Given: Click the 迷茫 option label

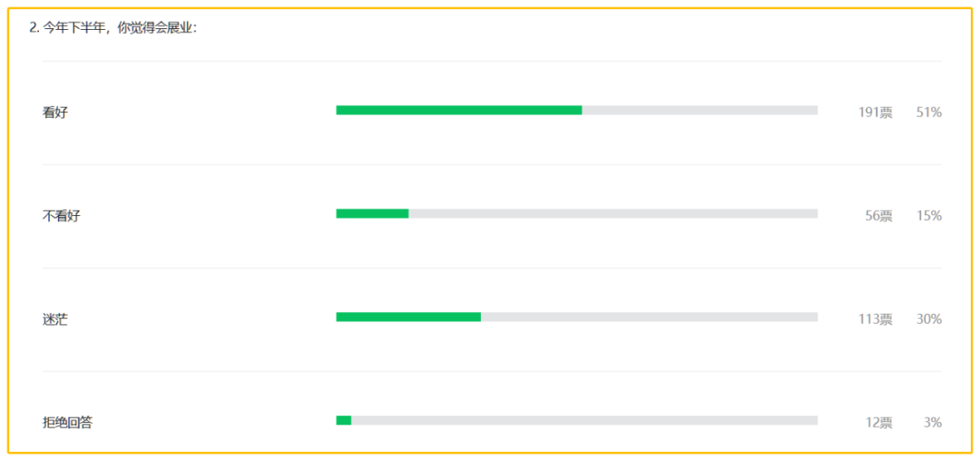Looking at the screenshot, I should tap(55, 319).
